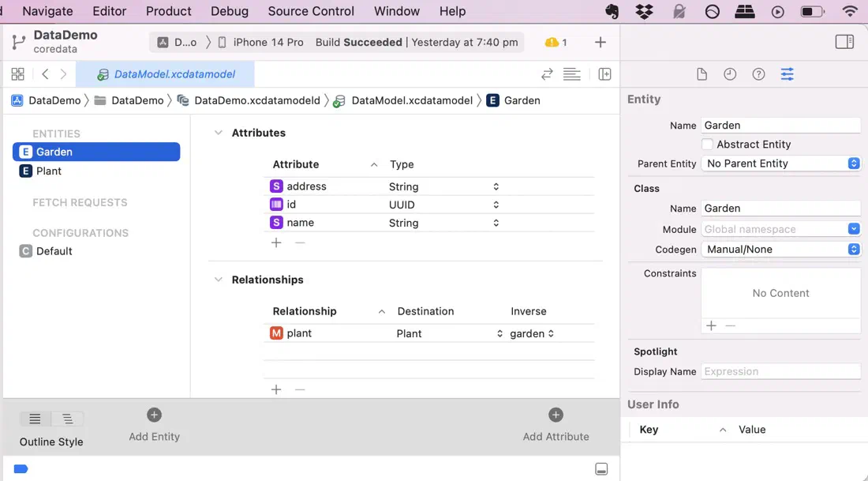
Task: Add editor pane on right
Action: 604,74
